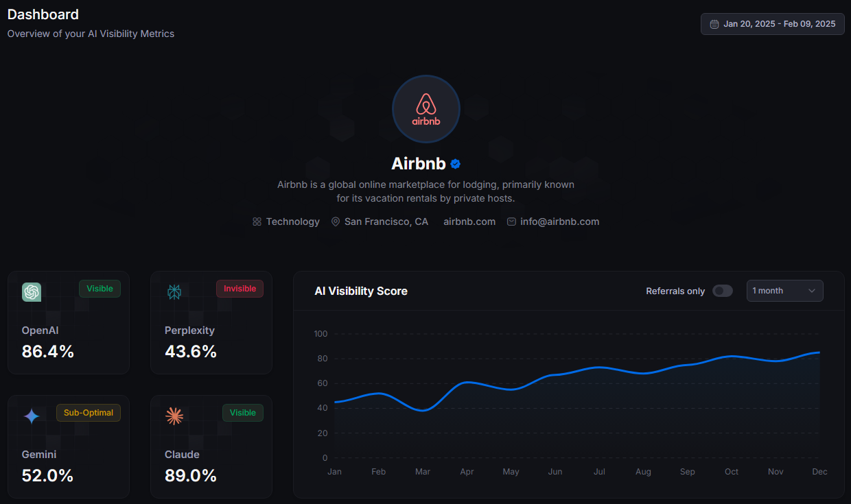The image size is (851, 504).
Task: Click the Overview of your AI Visibility Metrics subtitle
Action: (91, 34)
